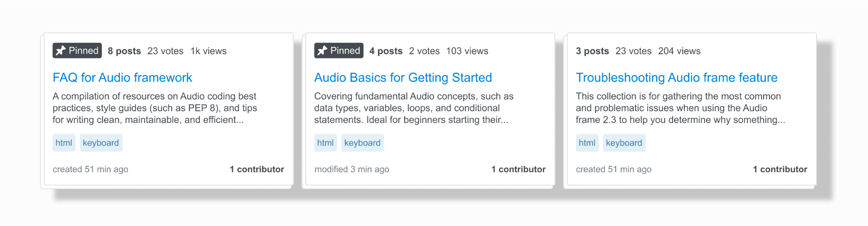Open Troubleshooting Audio frame feature link
This screenshot has width=868, height=226.
click(676, 78)
